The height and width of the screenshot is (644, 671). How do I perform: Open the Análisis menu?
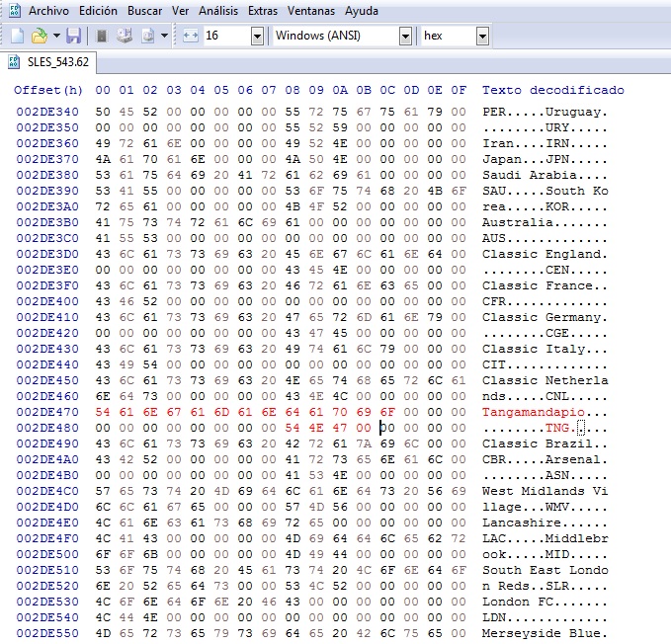pos(218,11)
